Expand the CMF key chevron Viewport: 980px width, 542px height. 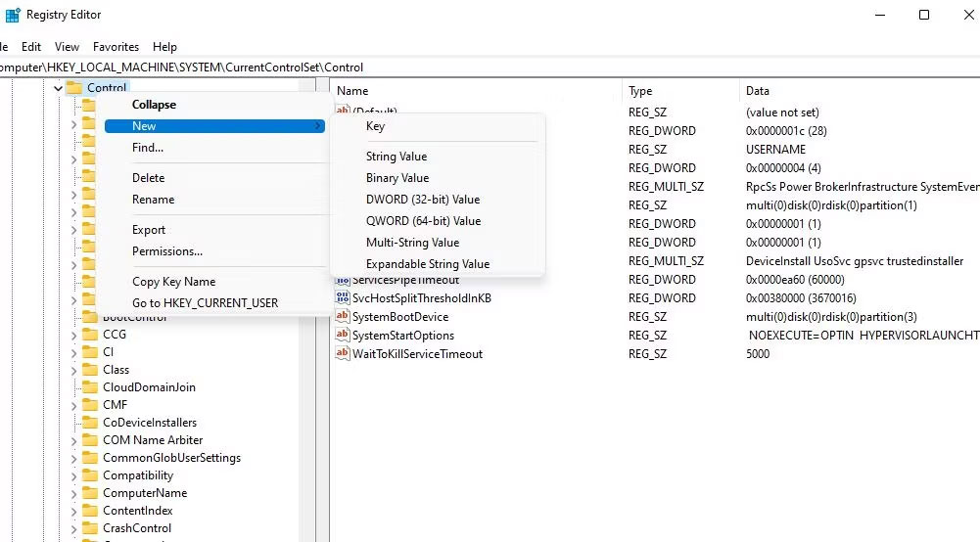point(73,405)
